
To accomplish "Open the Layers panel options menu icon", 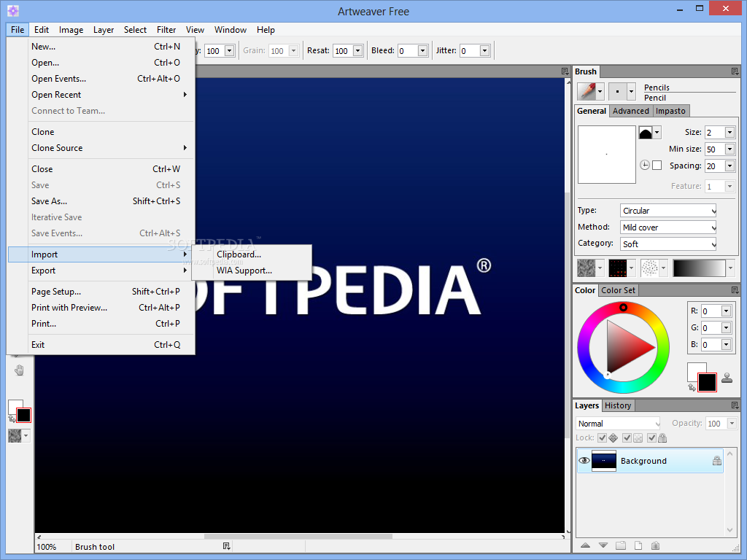I will point(735,405).
